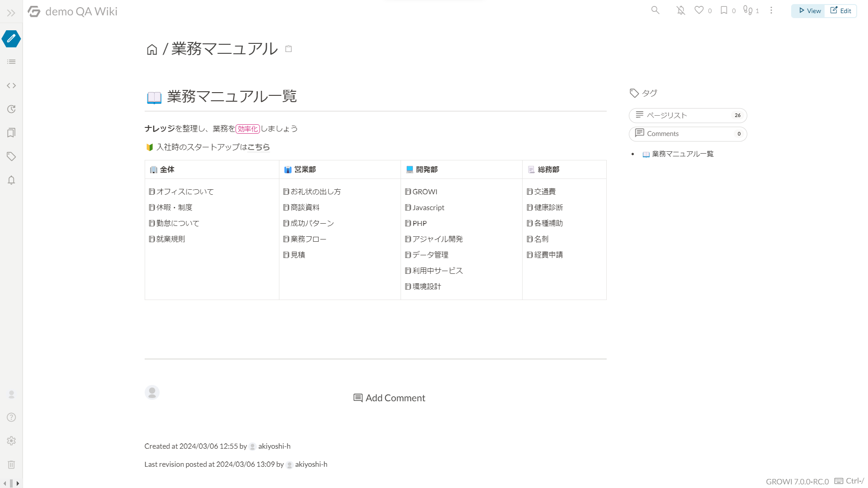Click Add Comment
This screenshot has height=488, width=868.
click(389, 398)
